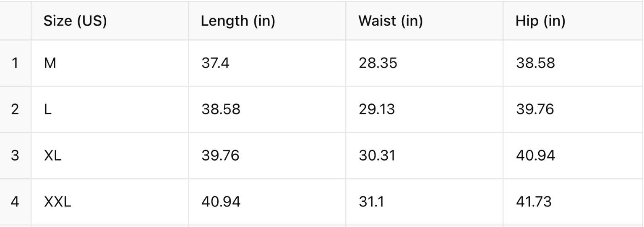Select row number 3
Viewport: 644px width, 227px height.
(x=15, y=156)
